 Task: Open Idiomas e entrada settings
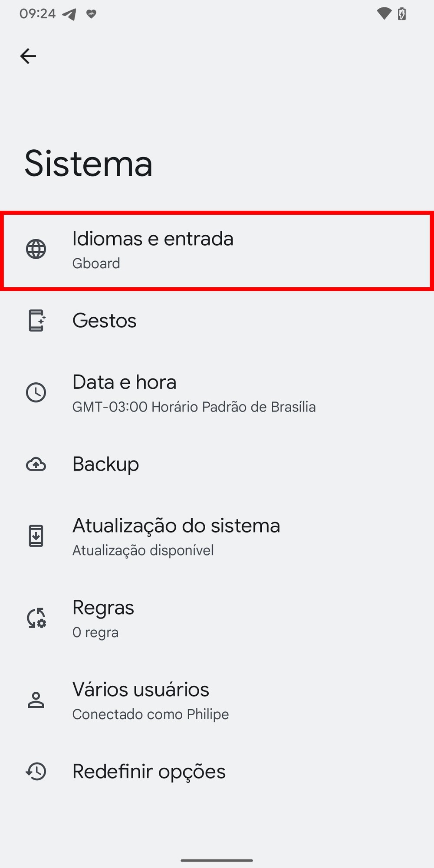153,239
